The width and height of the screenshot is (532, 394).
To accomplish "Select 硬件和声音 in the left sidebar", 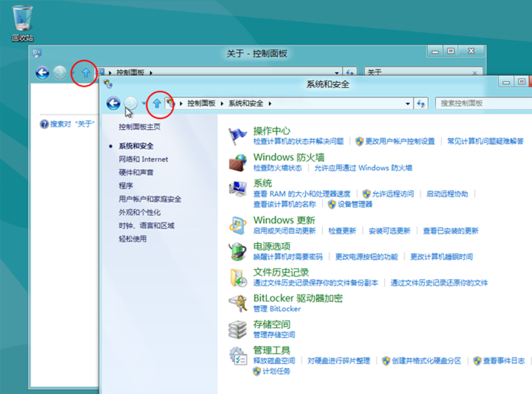I will click(136, 173).
